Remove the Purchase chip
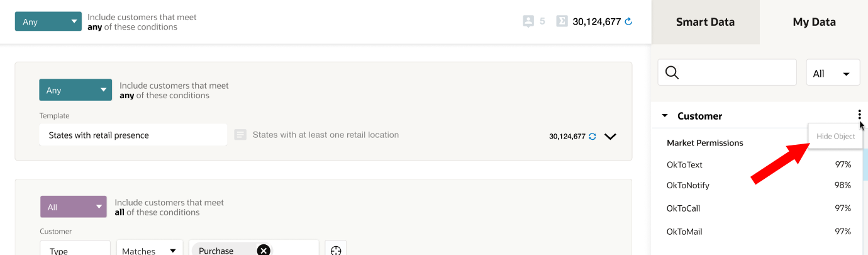The width and height of the screenshot is (868, 255). click(264, 250)
